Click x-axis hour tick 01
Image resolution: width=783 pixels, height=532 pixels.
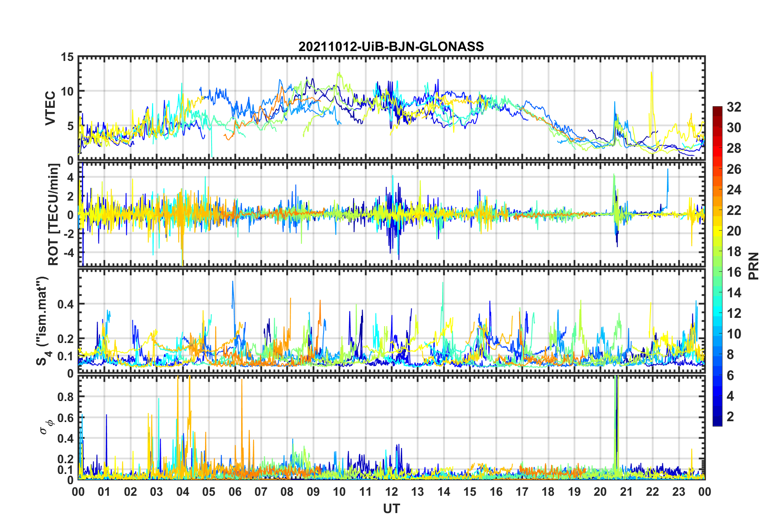tap(104, 492)
